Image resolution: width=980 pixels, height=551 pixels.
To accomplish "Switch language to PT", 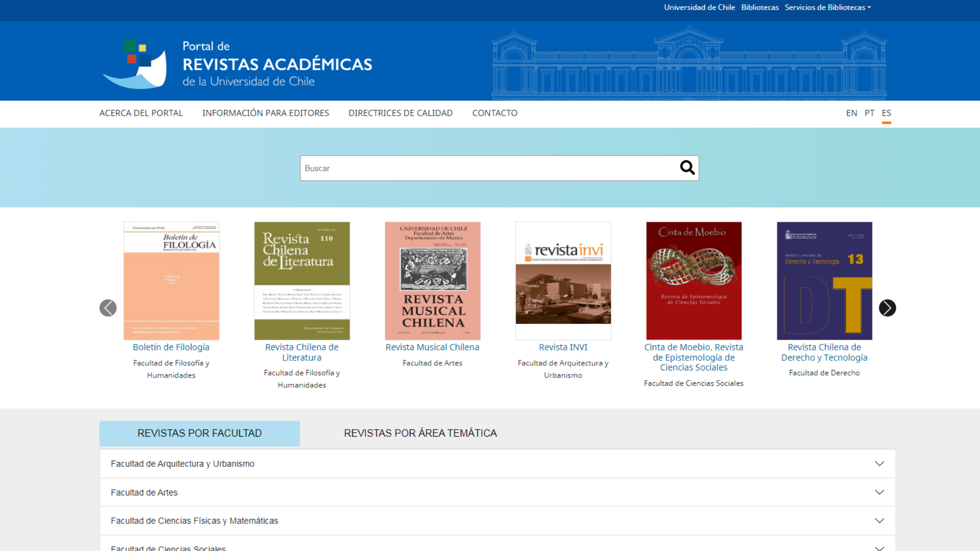I will (869, 113).
